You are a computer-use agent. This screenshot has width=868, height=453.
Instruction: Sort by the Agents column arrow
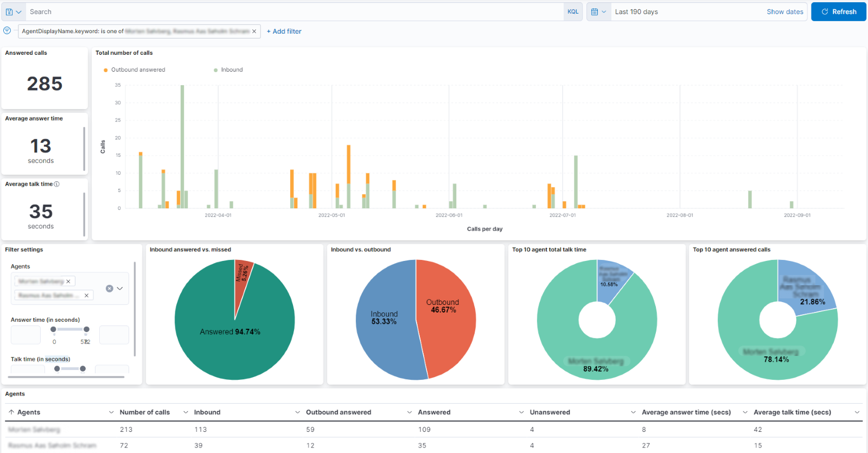11,412
